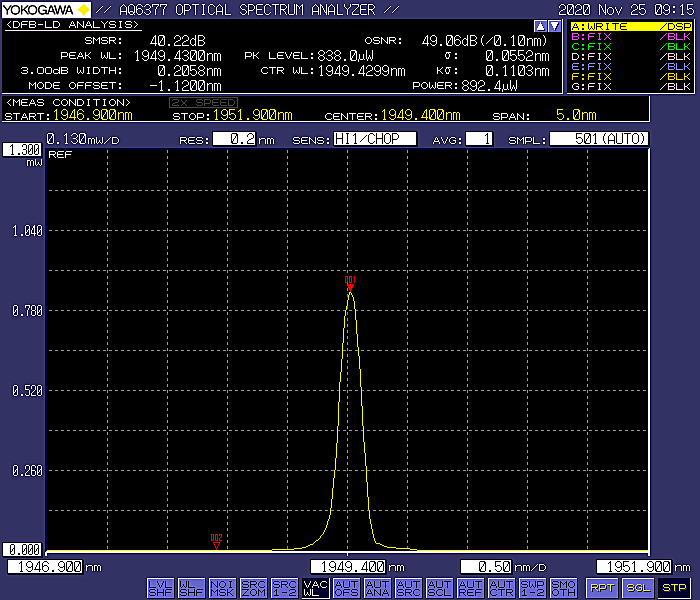Image resolution: width=700 pixels, height=600 pixels.
Task: Select the SMO OTH smoothing icon
Action: 563,587
